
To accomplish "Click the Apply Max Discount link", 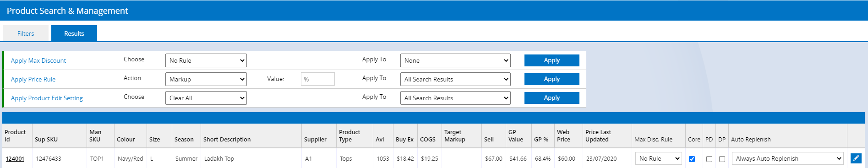I will pyautogui.click(x=38, y=60).
